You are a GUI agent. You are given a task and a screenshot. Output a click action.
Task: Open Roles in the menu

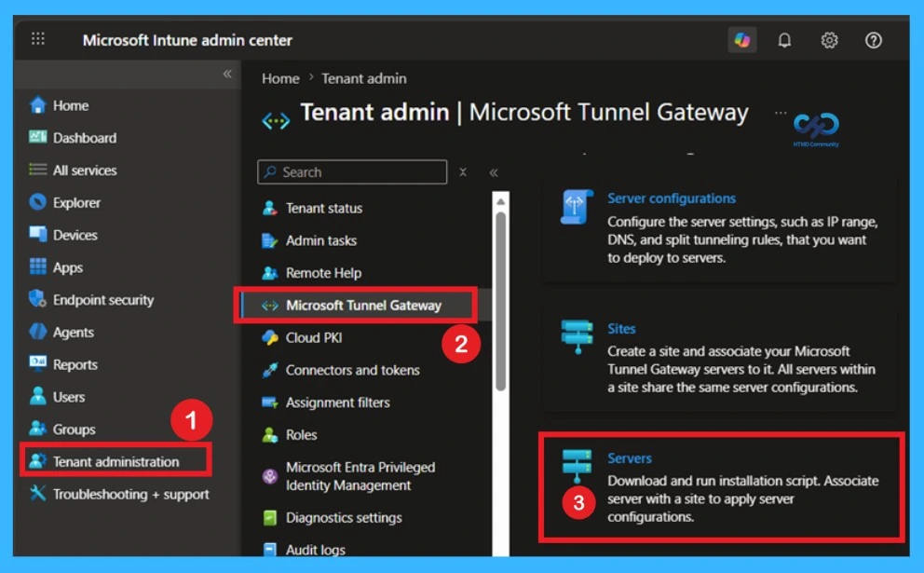(301, 435)
